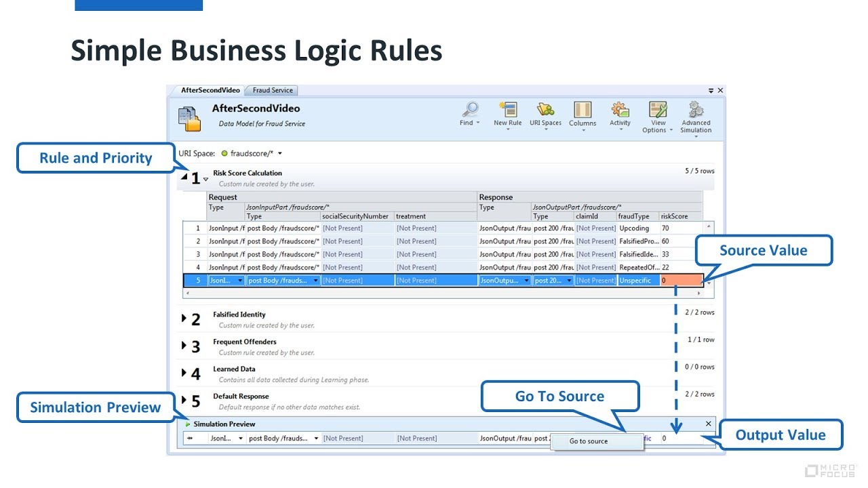Click the riskScore cell with value 33
The image size is (868, 488).
(681, 254)
